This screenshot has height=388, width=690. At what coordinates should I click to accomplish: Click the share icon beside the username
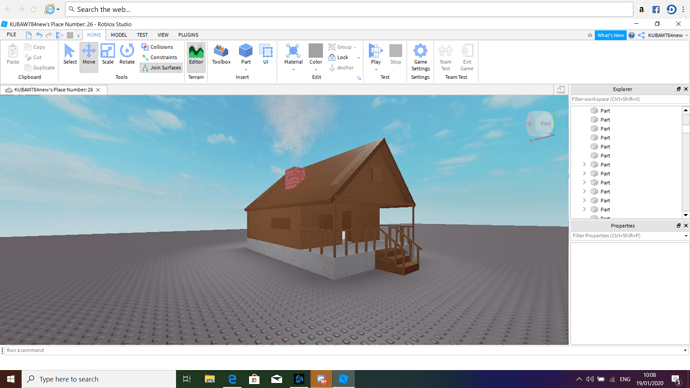coord(642,35)
